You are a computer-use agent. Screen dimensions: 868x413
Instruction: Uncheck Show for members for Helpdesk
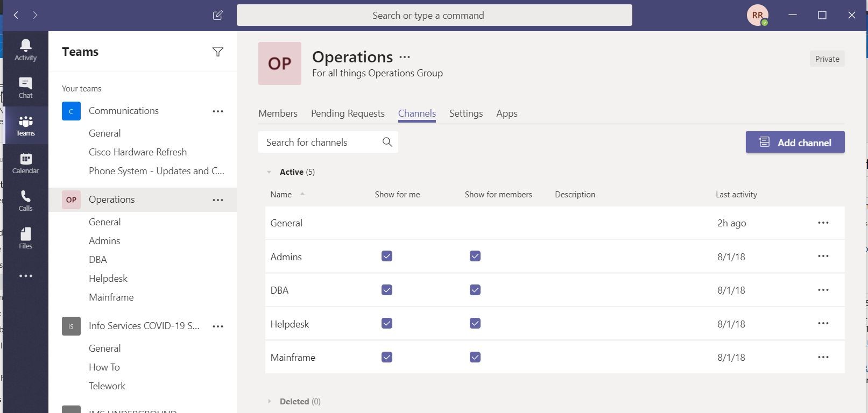[475, 323]
